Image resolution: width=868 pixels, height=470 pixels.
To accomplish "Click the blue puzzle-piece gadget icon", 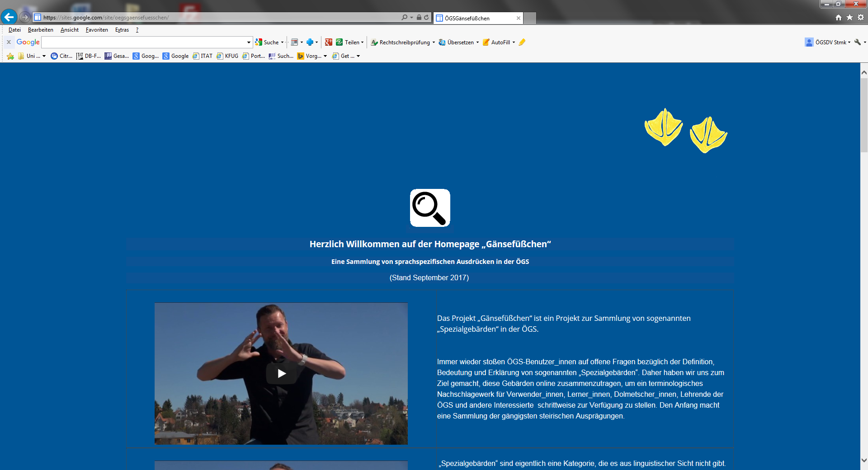I will pyautogui.click(x=310, y=42).
